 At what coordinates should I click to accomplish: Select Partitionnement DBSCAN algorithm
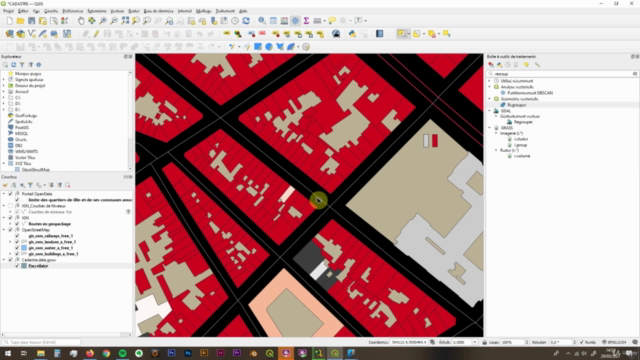(530, 93)
